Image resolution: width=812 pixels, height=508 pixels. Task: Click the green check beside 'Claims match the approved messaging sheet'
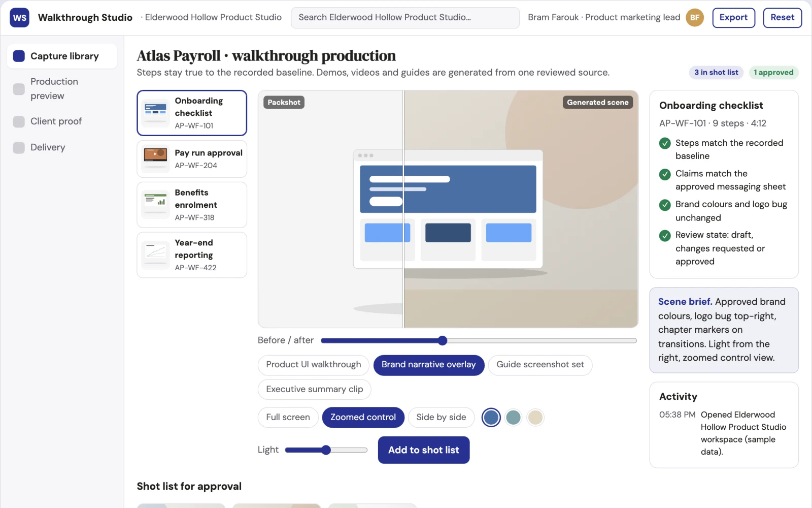tap(665, 174)
